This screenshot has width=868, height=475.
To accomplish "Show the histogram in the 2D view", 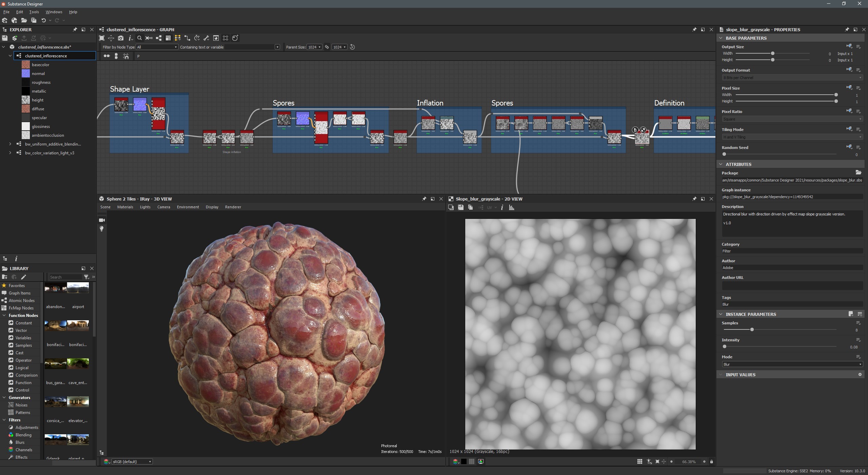I will point(512,207).
